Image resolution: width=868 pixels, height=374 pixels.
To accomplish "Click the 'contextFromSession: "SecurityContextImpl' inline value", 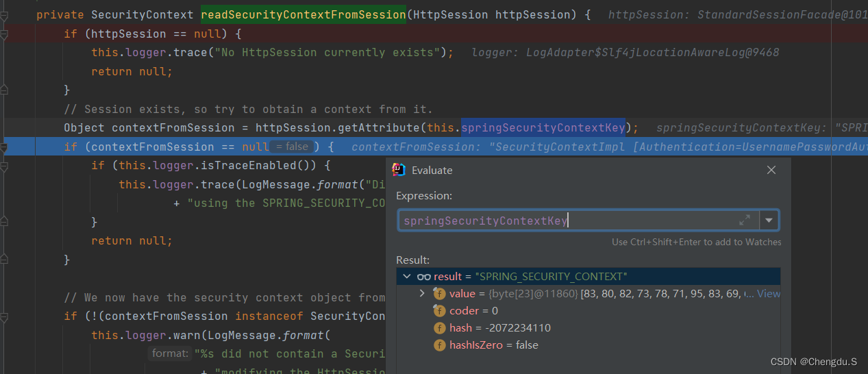I will click(609, 147).
